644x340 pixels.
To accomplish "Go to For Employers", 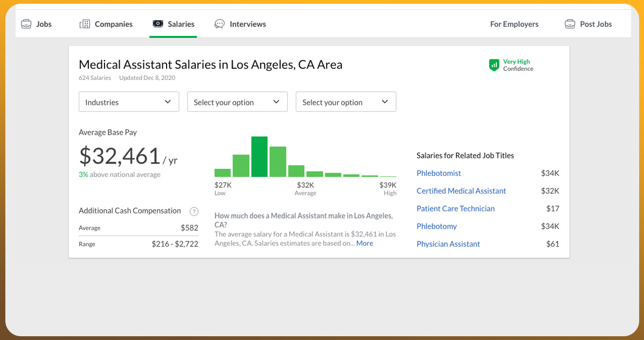I will [514, 24].
